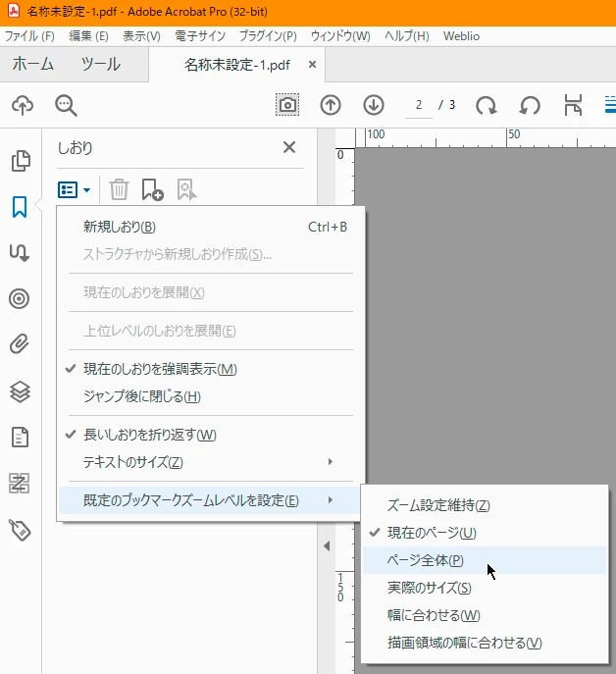
Task: Select 実際のサイズ zoom option
Action: [485, 588]
